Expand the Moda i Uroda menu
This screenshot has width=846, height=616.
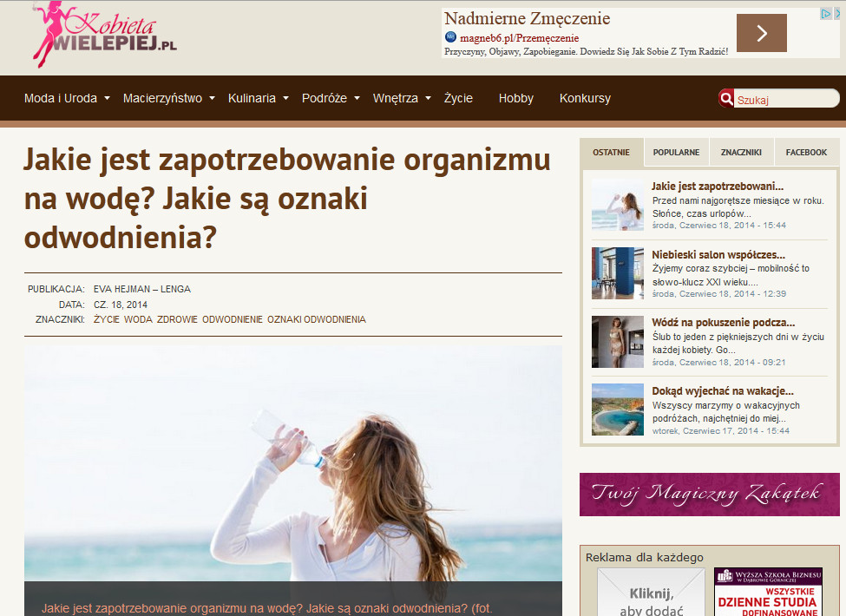coord(67,98)
